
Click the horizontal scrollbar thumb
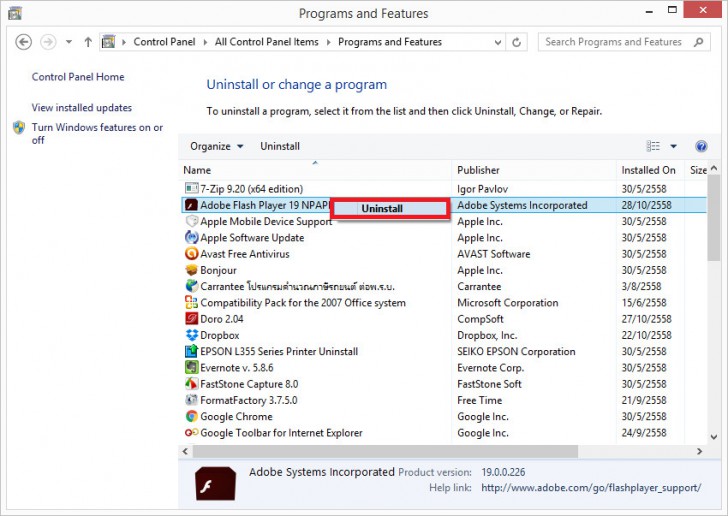385,451
